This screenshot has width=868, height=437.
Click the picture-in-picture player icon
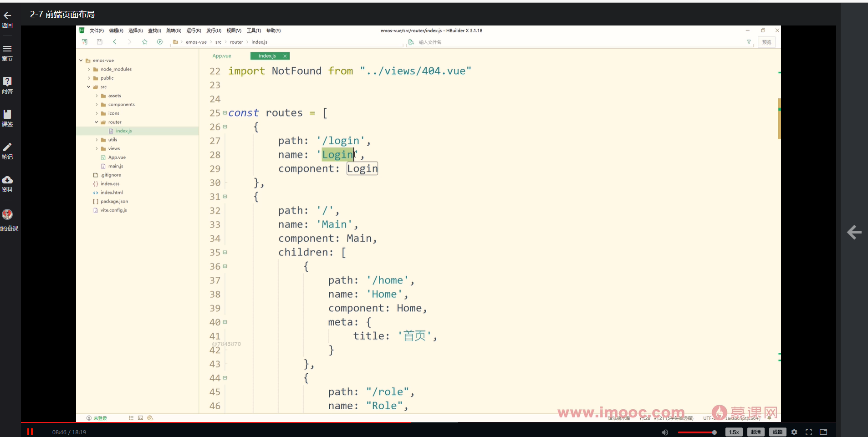(823, 432)
